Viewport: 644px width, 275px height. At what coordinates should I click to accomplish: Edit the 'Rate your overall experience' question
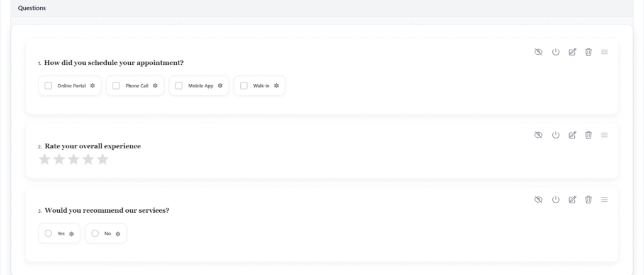tap(572, 135)
